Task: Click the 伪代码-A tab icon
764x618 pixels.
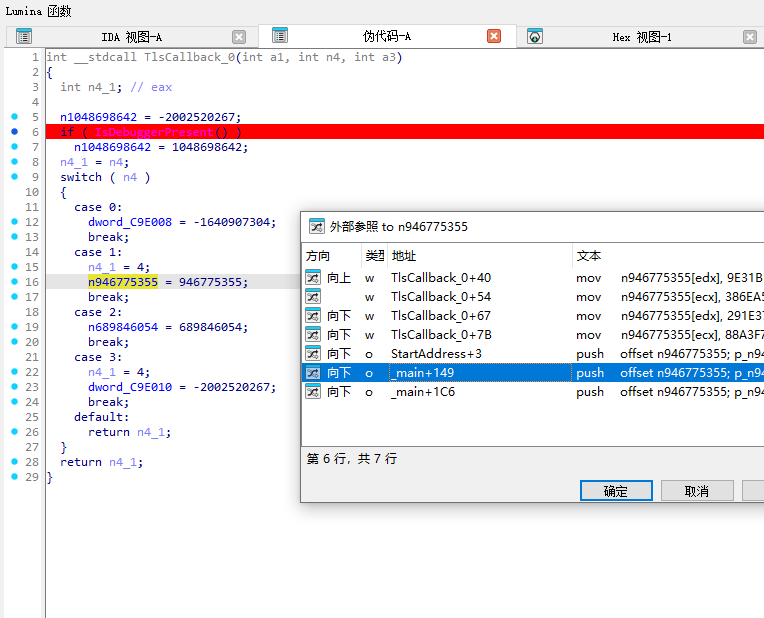Action: click(280, 35)
